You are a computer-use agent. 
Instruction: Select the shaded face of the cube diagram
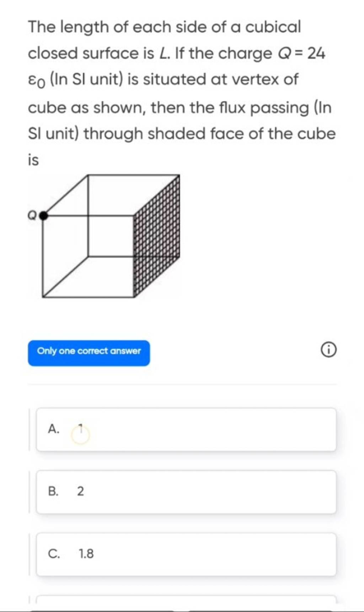156,235
